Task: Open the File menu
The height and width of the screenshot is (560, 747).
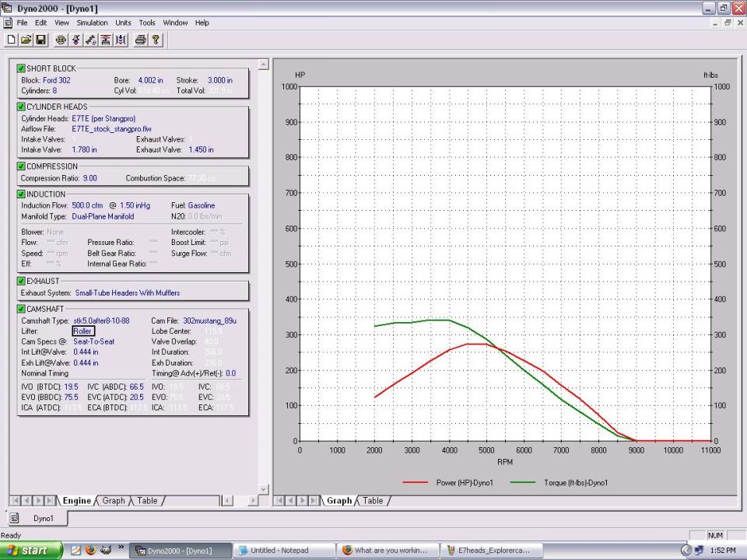Action: click(x=22, y=23)
